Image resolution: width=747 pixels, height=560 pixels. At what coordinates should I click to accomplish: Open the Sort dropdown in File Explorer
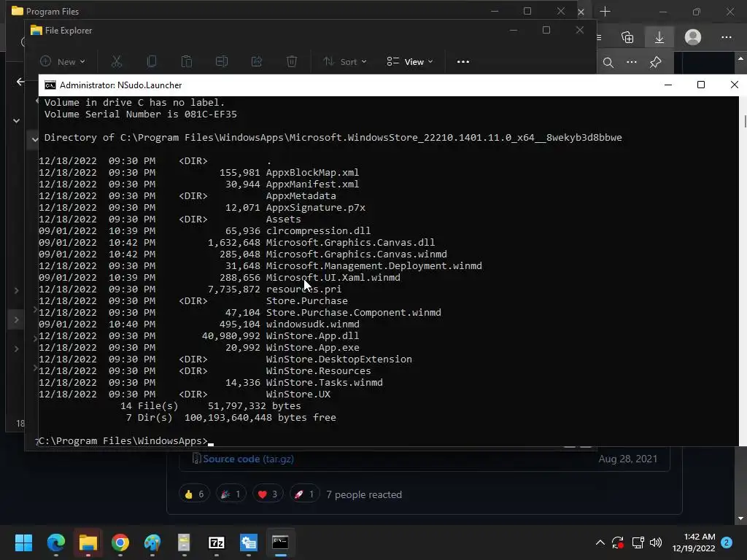point(345,61)
